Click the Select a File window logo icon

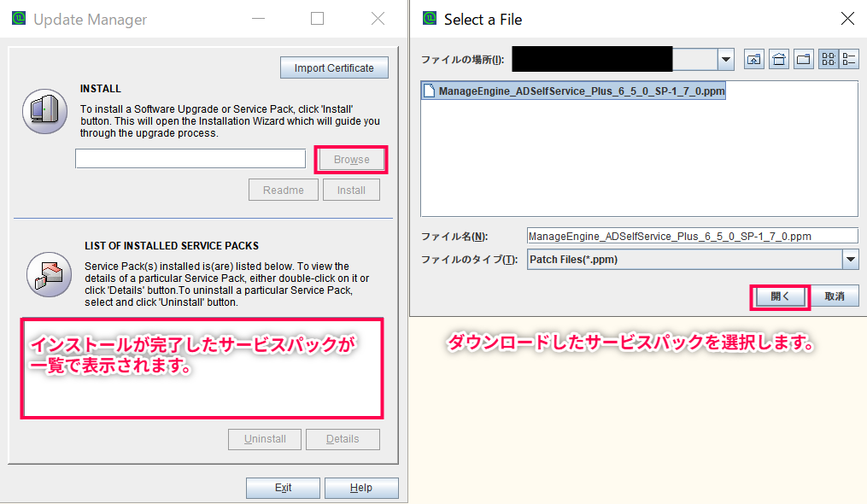click(x=430, y=18)
